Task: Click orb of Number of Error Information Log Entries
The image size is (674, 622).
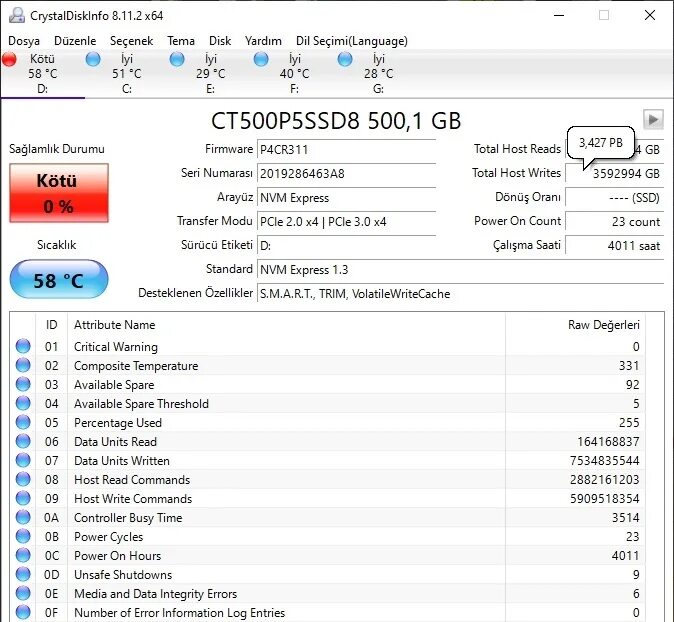Action: click(x=23, y=612)
